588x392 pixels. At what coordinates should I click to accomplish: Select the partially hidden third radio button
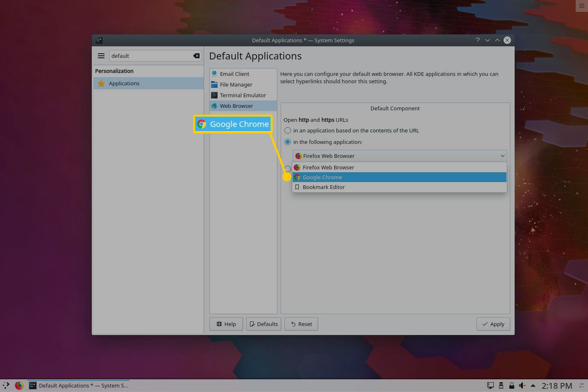point(288,169)
